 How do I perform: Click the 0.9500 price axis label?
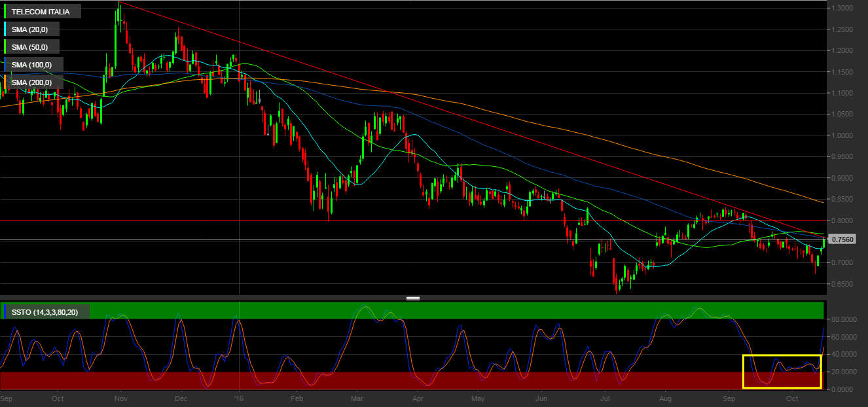pyautogui.click(x=842, y=157)
